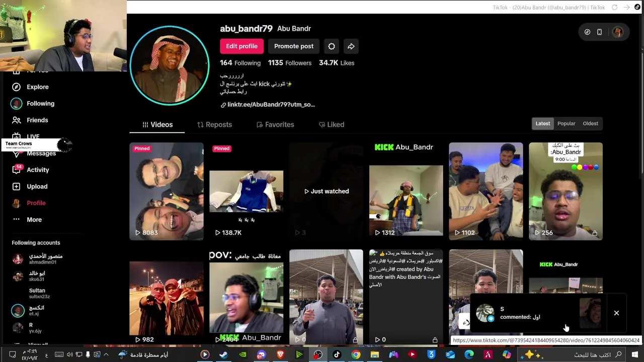Dismiss the comment notification popup
644x362 pixels.
[x=616, y=313]
